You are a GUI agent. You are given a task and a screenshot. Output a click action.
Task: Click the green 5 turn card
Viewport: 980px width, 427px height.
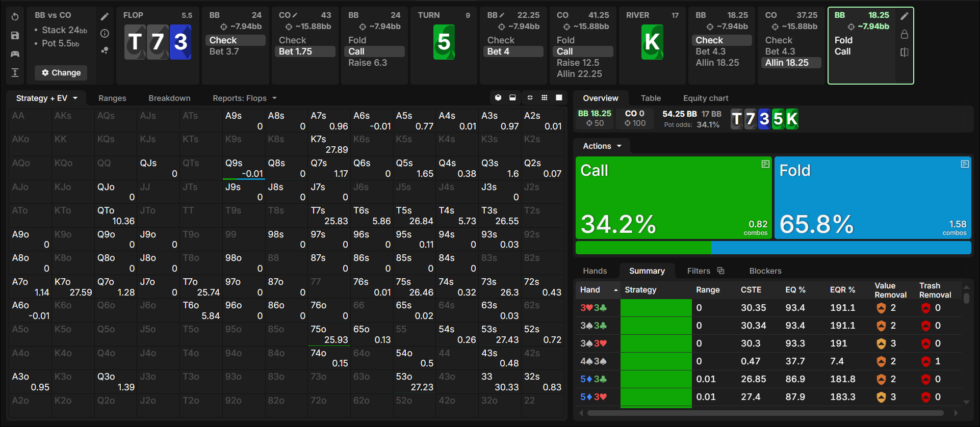click(444, 42)
